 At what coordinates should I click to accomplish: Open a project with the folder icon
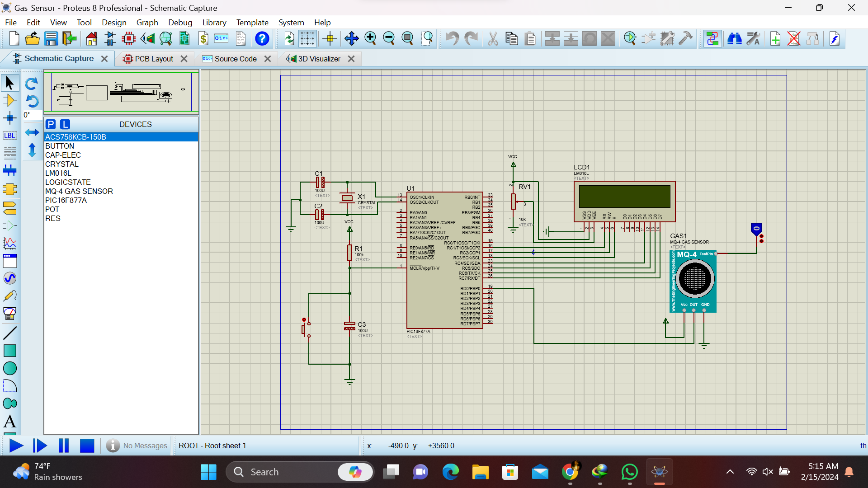[33, 39]
